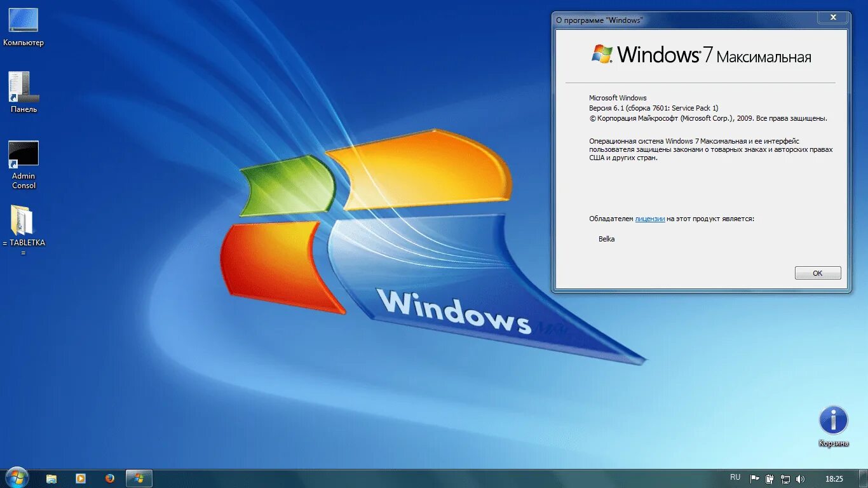Open the Windows Start menu orb

tap(16, 478)
